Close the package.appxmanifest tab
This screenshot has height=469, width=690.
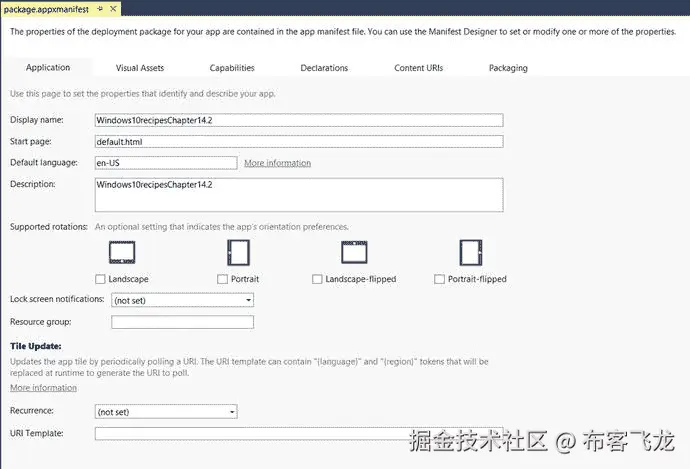113,9
